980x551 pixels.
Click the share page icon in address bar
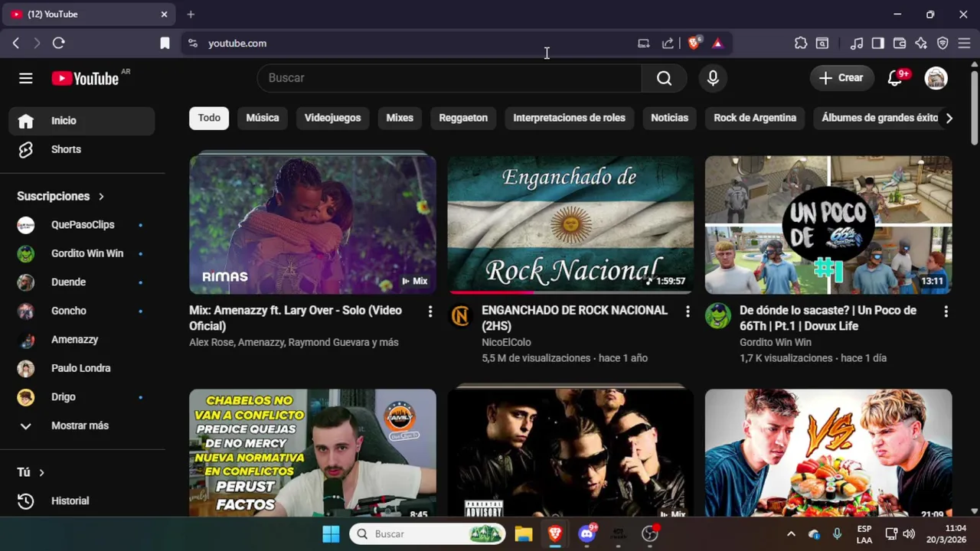[x=668, y=44]
